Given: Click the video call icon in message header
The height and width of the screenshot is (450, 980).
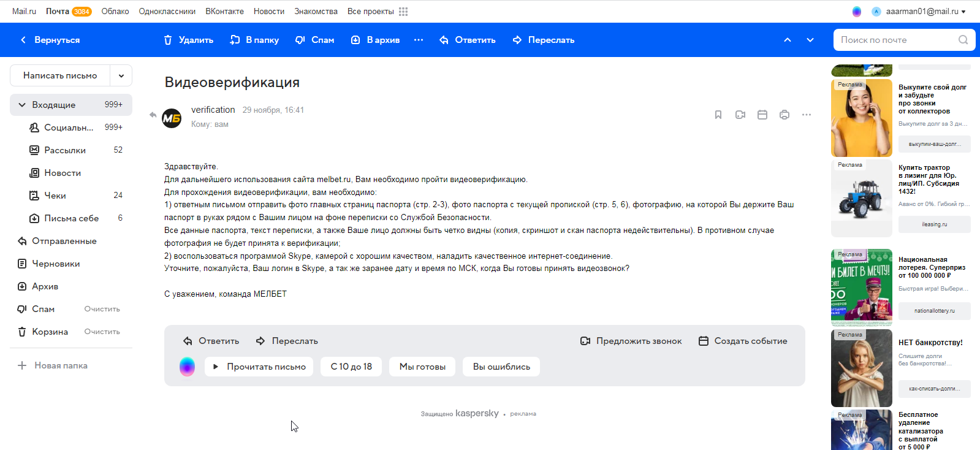Looking at the screenshot, I should click(x=740, y=115).
